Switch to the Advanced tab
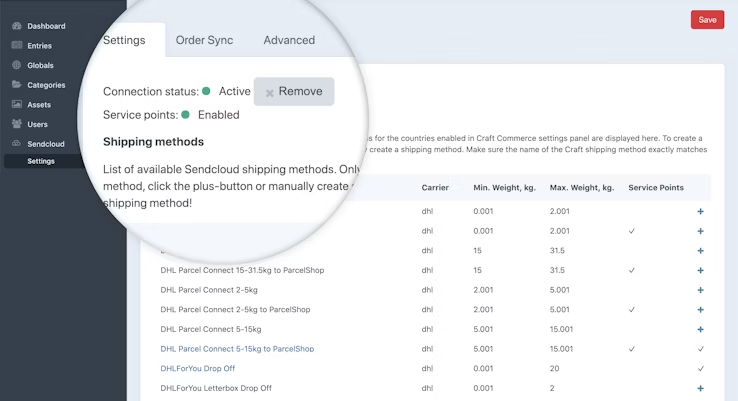Image resolution: width=738 pixels, height=401 pixels. pyautogui.click(x=289, y=40)
